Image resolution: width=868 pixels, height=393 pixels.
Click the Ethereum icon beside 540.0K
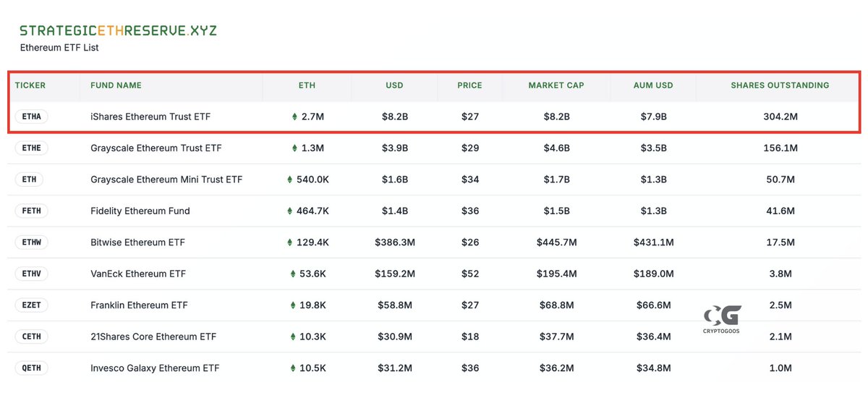(290, 179)
